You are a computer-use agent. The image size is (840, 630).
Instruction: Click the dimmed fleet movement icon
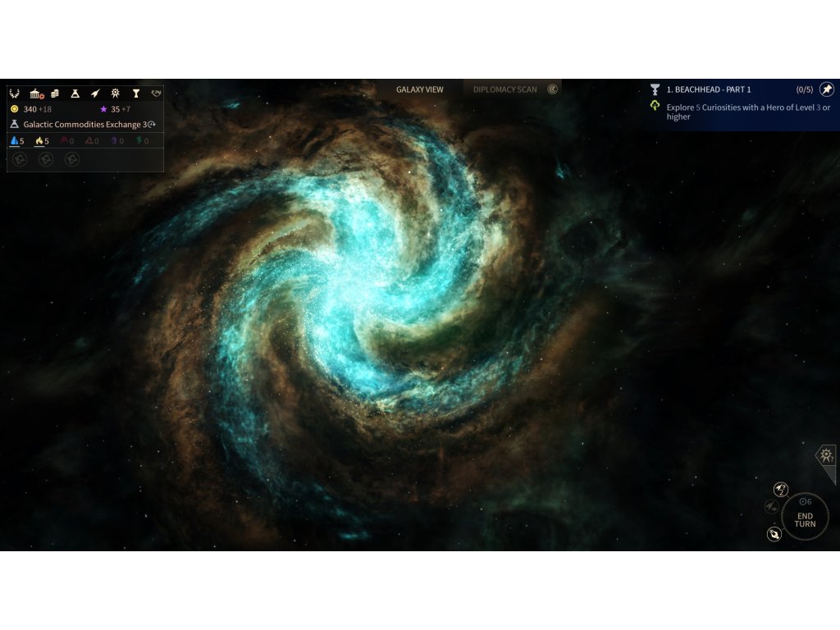(771, 506)
